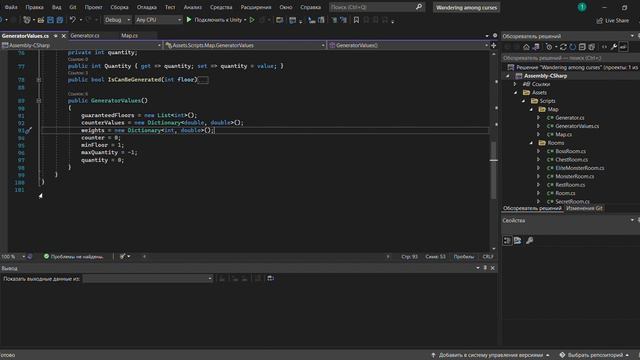Open the GeneratorValues() member dropdown
640x360 pixels.
[409, 45]
